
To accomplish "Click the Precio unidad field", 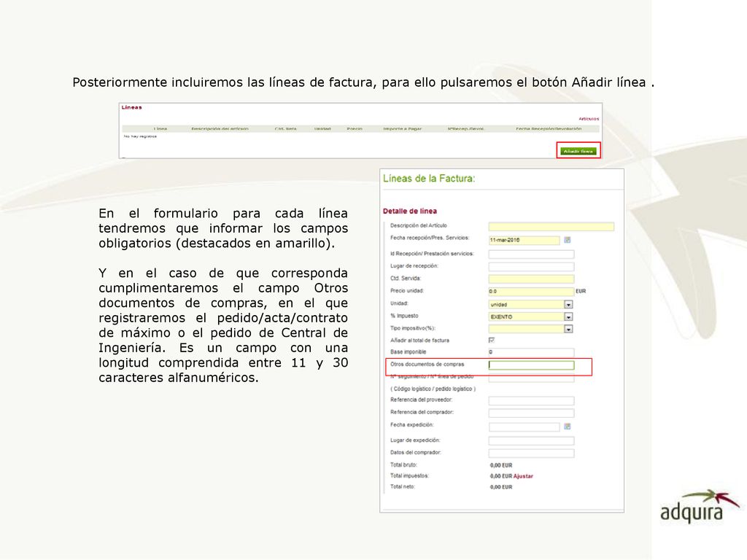I will pyautogui.click(x=531, y=292).
